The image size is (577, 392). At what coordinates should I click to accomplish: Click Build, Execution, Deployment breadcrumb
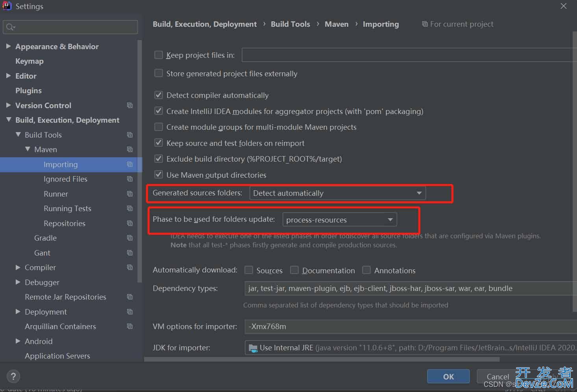(x=205, y=24)
